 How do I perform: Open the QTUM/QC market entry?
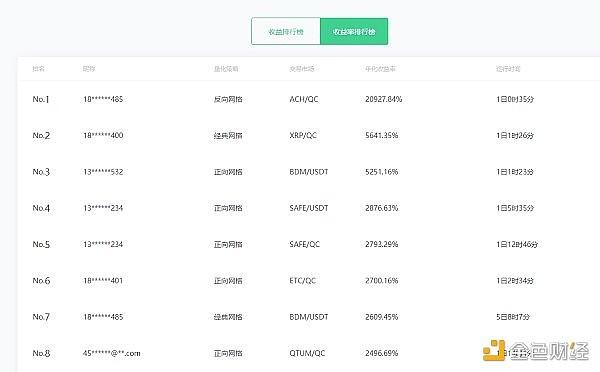[x=307, y=353]
